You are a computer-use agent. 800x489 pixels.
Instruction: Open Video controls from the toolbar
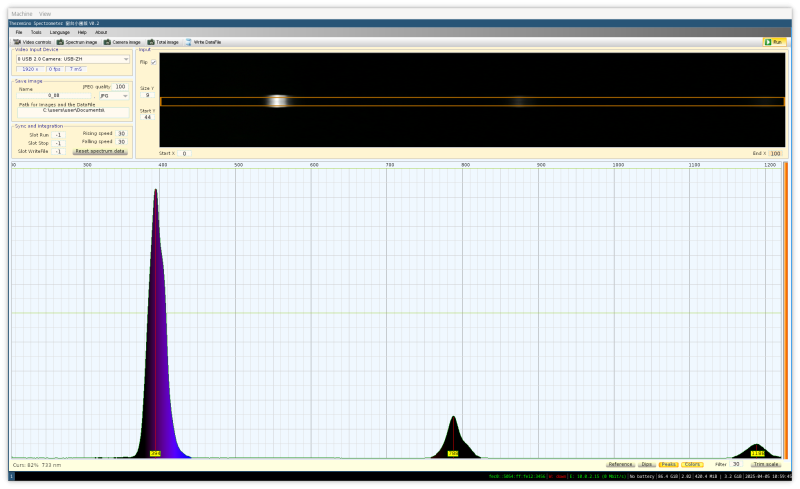click(31, 42)
